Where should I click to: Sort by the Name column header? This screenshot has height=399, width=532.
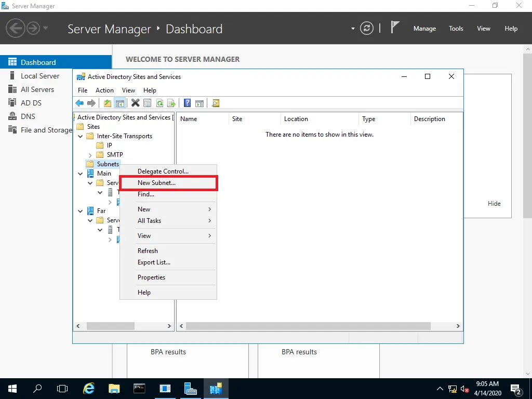pos(203,119)
